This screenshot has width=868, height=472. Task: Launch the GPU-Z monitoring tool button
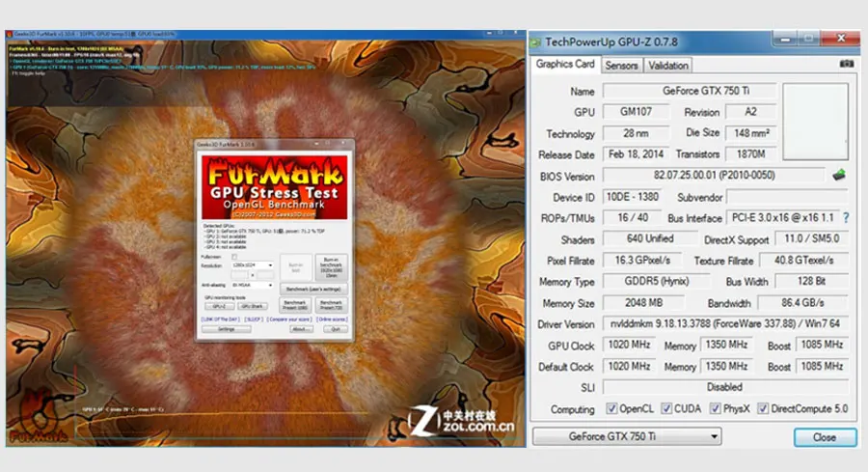220,306
